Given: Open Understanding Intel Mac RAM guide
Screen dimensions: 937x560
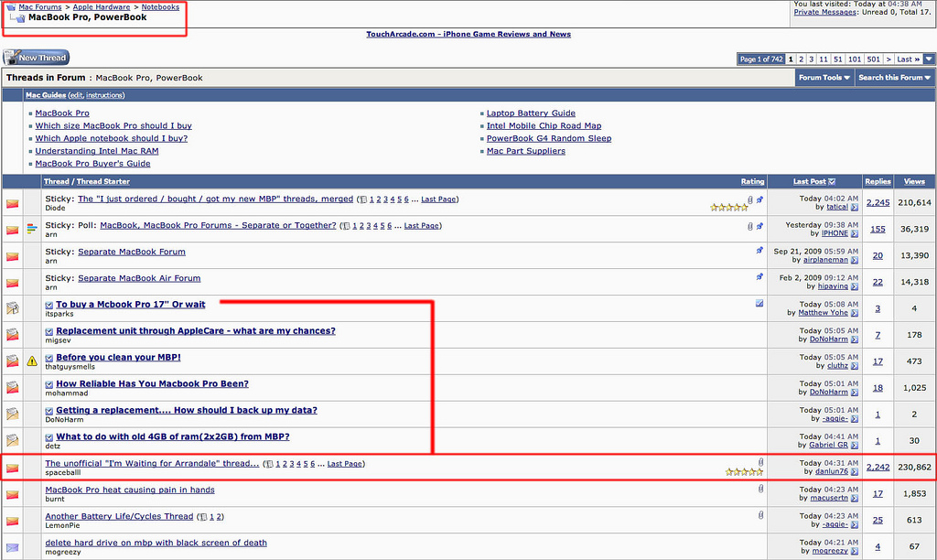Looking at the screenshot, I should click(x=97, y=151).
